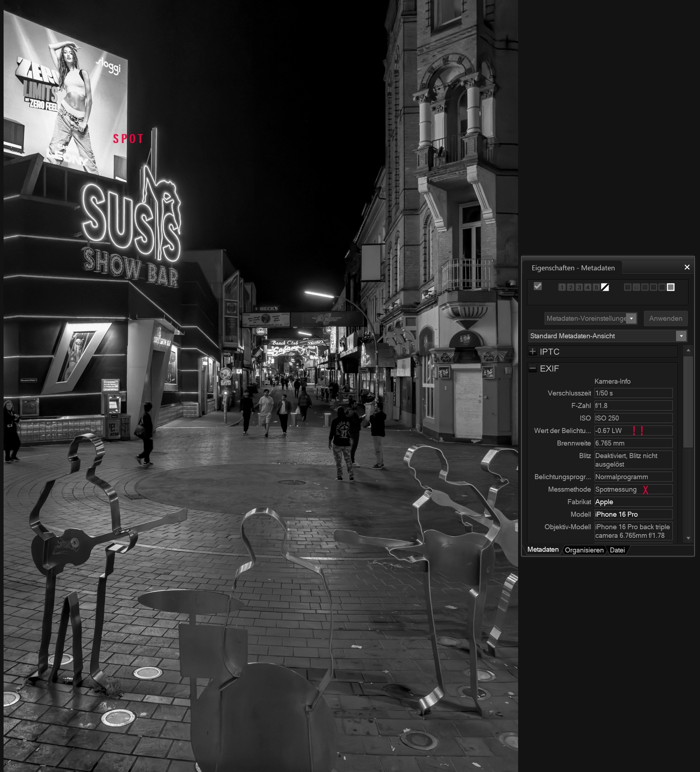Select the highlighted last color label box

point(671,287)
